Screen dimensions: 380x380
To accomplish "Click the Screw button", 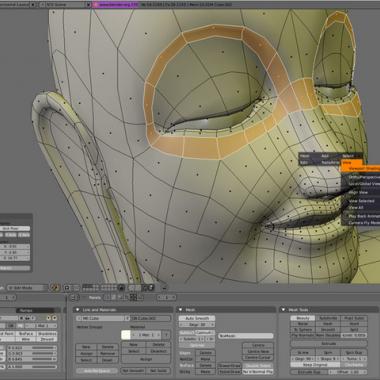I will tap(303, 353).
